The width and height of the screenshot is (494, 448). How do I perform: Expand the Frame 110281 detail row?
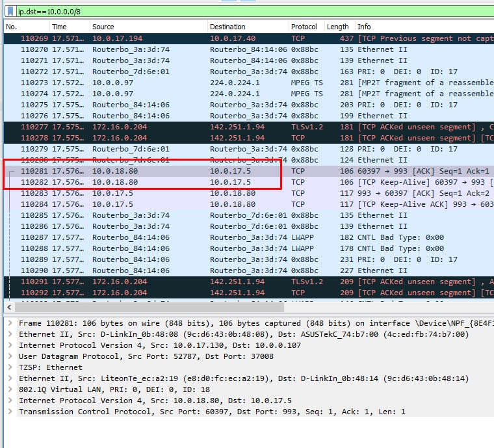[x=10, y=323]
